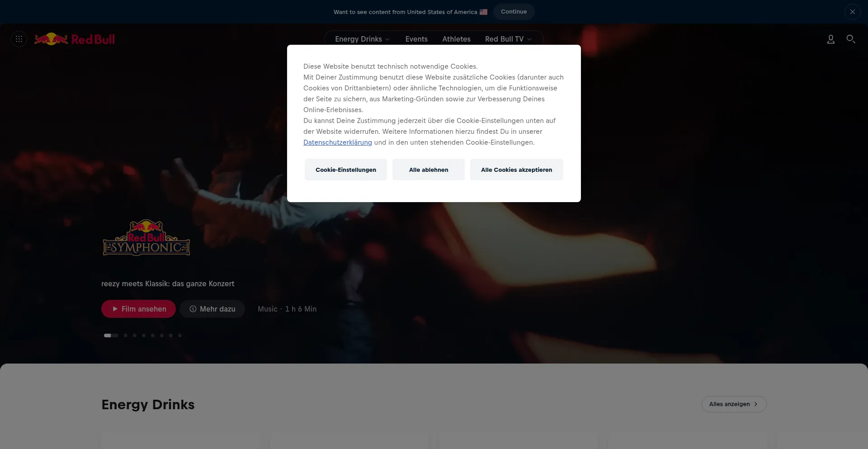Accept with Alle Cookies akzeptieren

point(516,170)
